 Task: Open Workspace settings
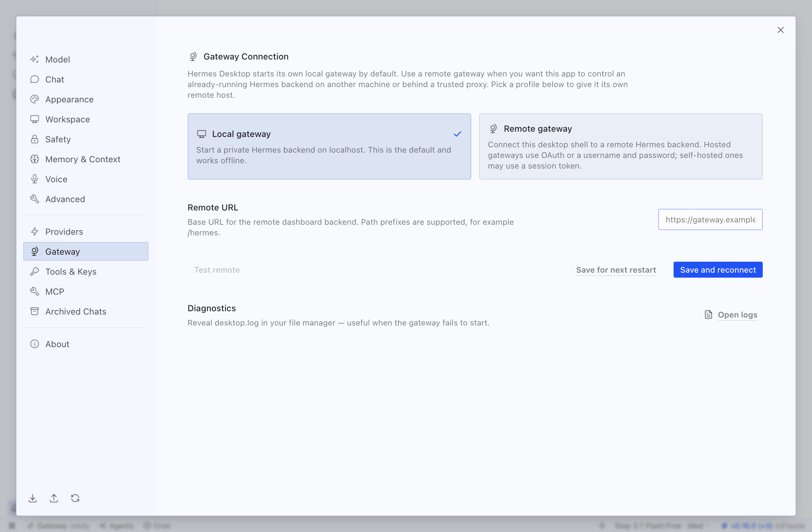tap(86, 119)
